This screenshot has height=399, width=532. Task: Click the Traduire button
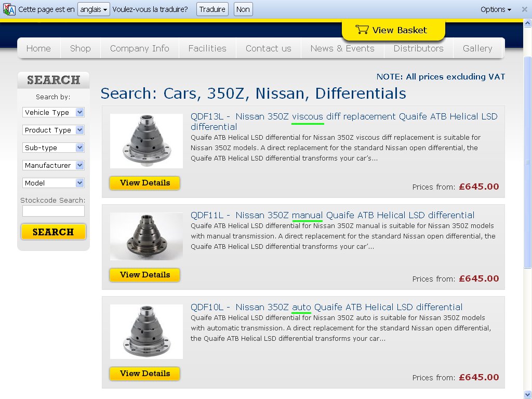pyautogui.click(x=212, y=9)
